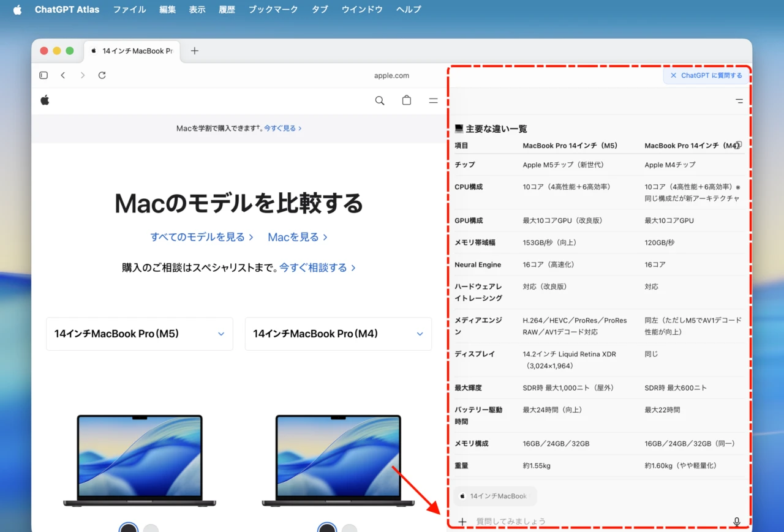Pick the silver color swatch under the M5 MacBook
The height and width of the screenshot is (532, 784).
[149, 527]
